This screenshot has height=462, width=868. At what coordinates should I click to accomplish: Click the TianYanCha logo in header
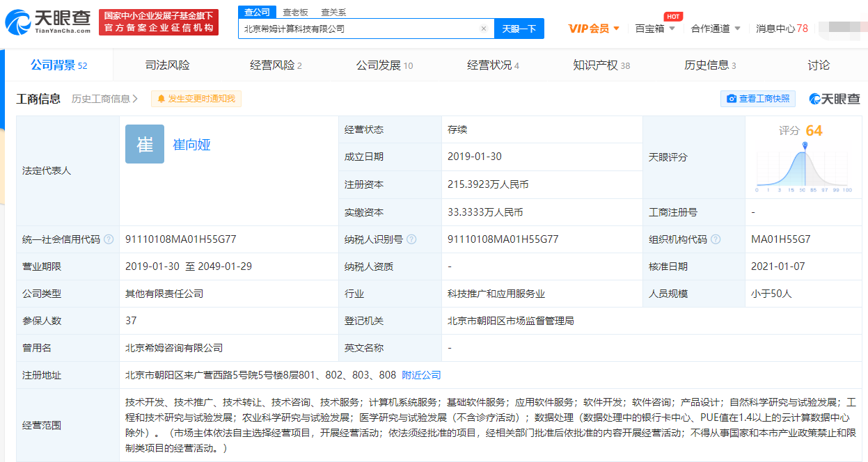tap(47, 22)
